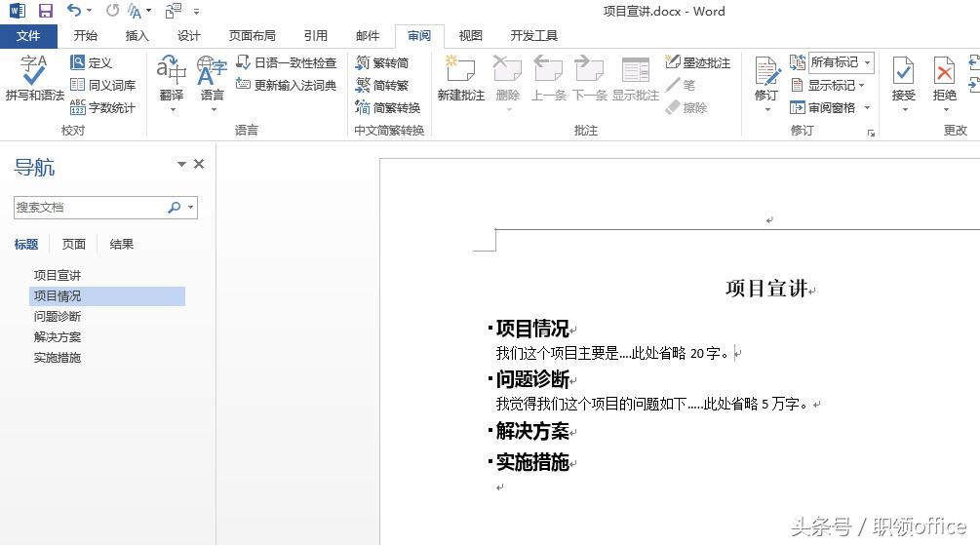The height and width of the screenshot is (545, 980).
Task: Click the 解决方案 heading in the document
Action: (532, 431)
